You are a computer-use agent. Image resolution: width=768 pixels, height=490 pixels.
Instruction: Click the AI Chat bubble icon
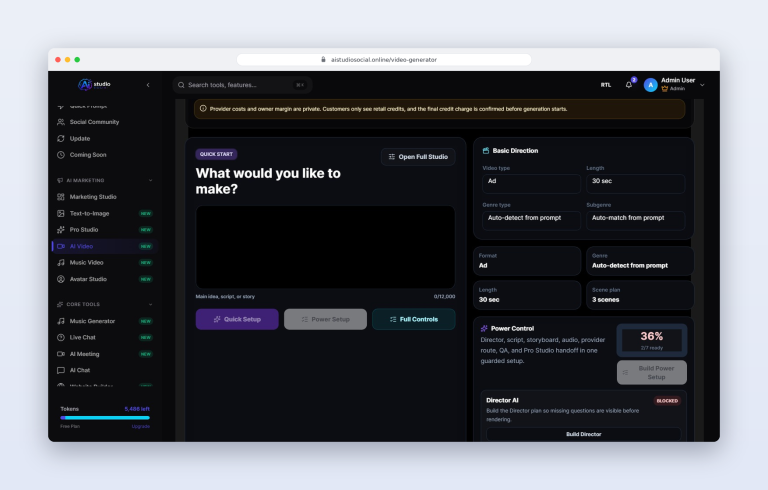tap(61, 370)
